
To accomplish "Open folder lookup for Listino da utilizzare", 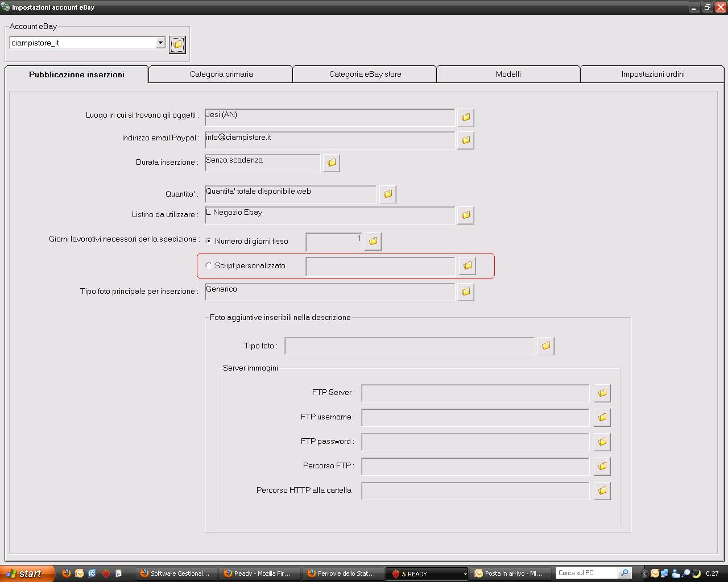I will (x=466, y=215).
